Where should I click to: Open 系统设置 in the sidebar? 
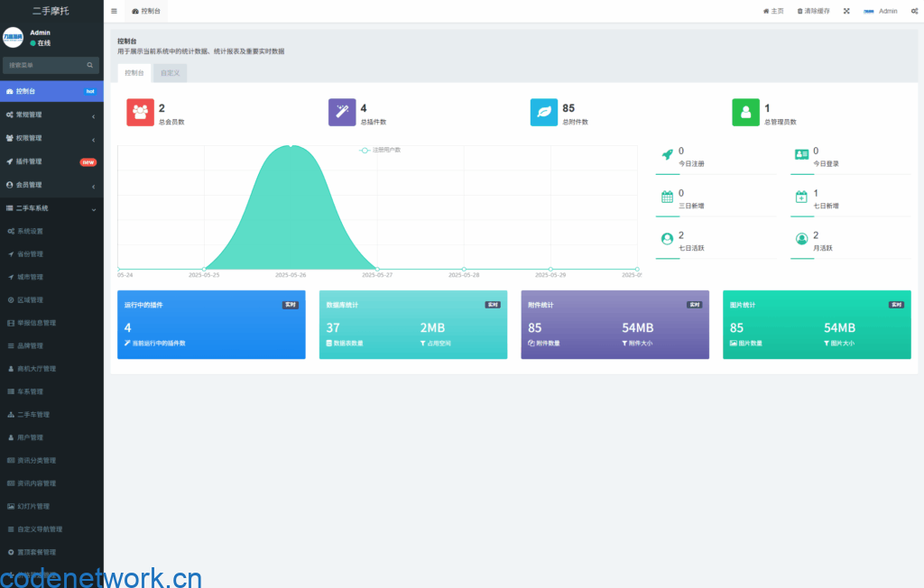[x=51, y=232]
